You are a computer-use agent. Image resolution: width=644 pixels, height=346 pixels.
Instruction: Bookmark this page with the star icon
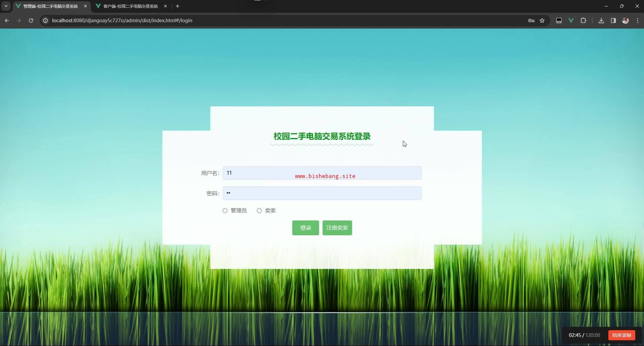542,21
